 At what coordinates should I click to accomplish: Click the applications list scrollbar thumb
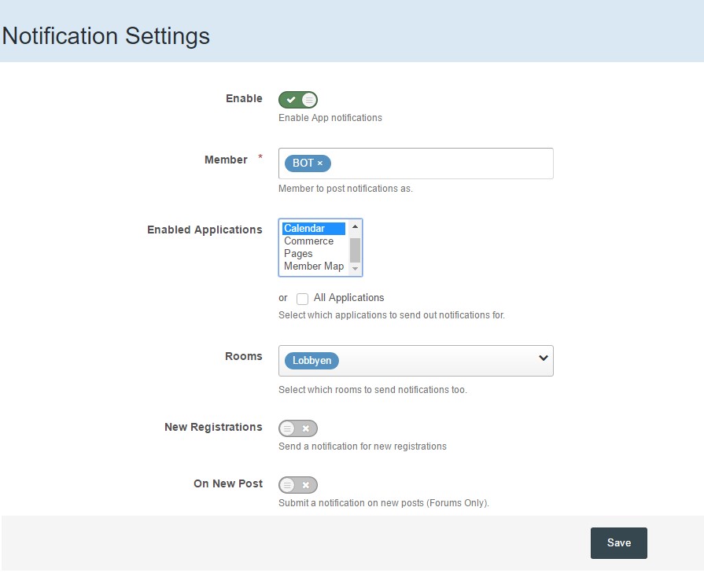point(355,250)
